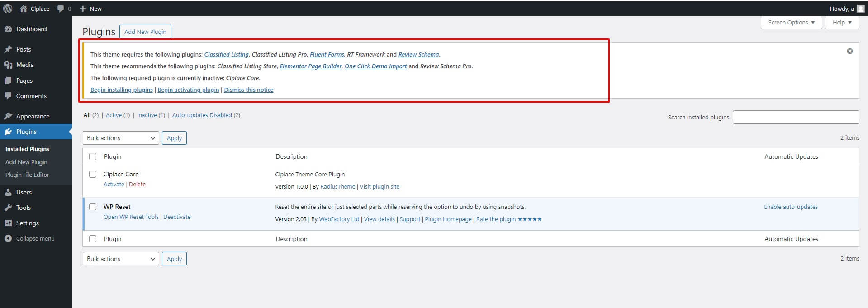This screenshot has height=308, width=868.
Task: Open the One Click Demo Import link
Action: click(375, 66)
